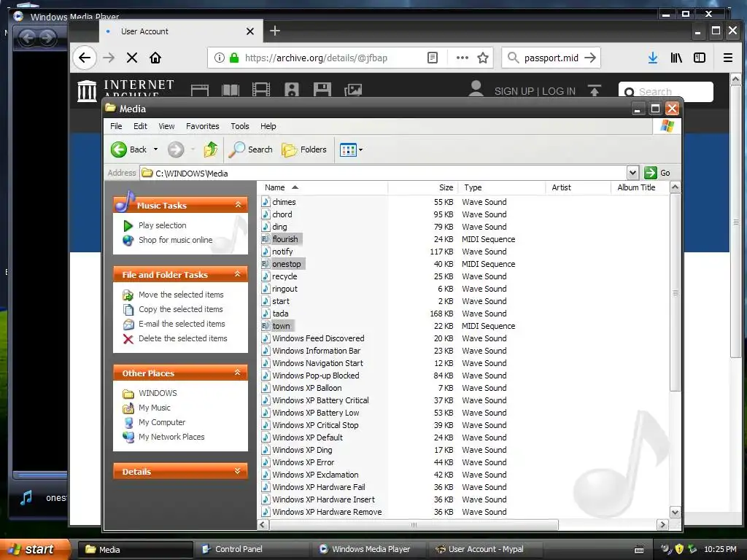Open browser hamburger menu

click(x=727, y=58)
